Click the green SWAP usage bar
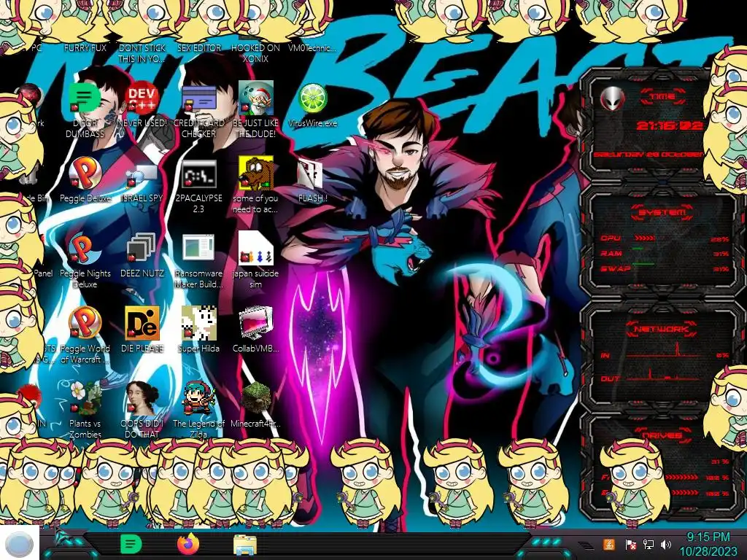This screenshot has height=560, width=747. click(x=643, y=263)
